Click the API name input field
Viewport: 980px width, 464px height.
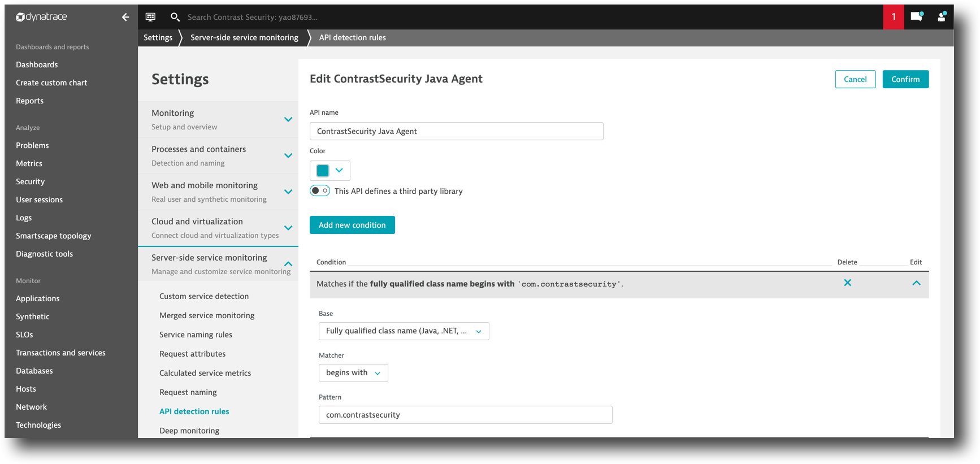pos(456,131)
